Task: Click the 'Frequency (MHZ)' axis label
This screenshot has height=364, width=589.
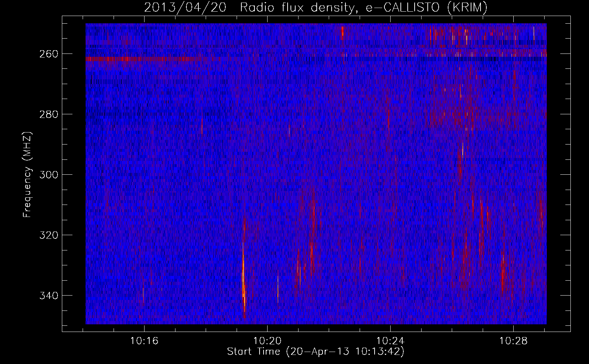Action: click(x=27, y=174)
